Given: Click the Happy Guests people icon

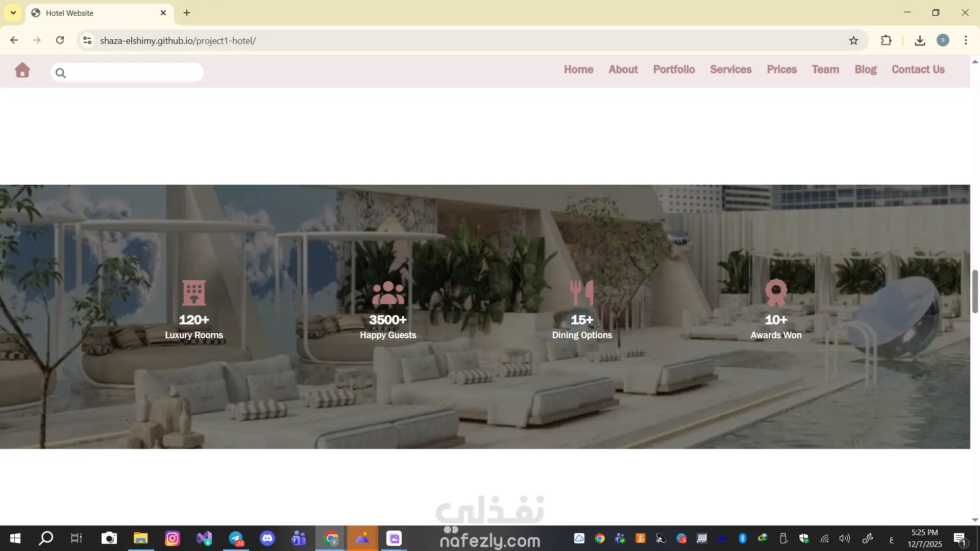Looking at the screenshot, I should click(388, 293).
